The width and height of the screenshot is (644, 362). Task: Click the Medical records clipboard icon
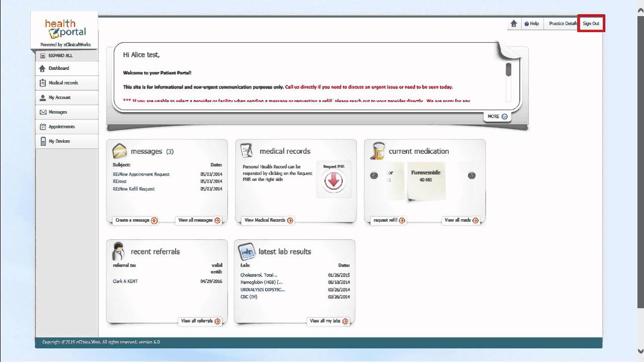(43, 83)
